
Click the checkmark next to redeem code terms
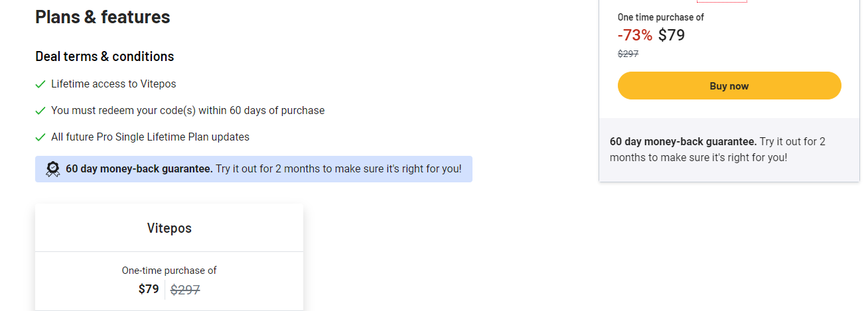pos(40,111)
